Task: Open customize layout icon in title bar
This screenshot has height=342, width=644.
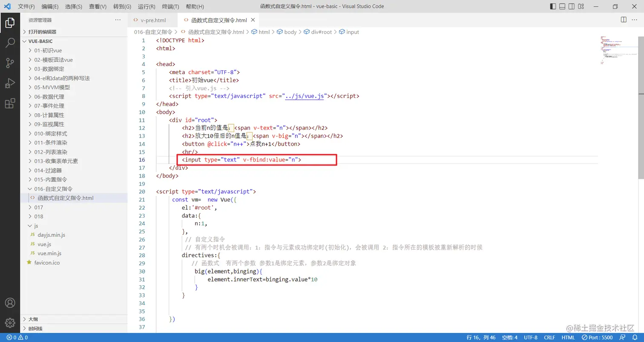Action: [582, 6]
